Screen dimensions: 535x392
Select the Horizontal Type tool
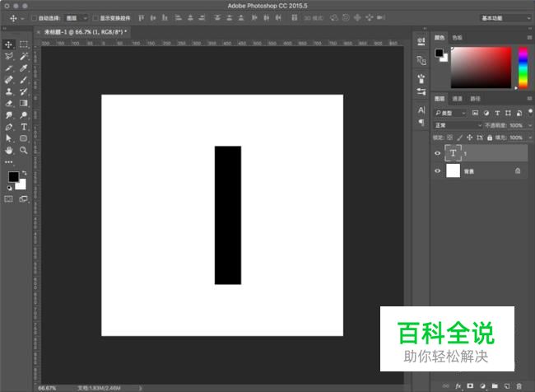pyautogui.click(x=24, y=128)
